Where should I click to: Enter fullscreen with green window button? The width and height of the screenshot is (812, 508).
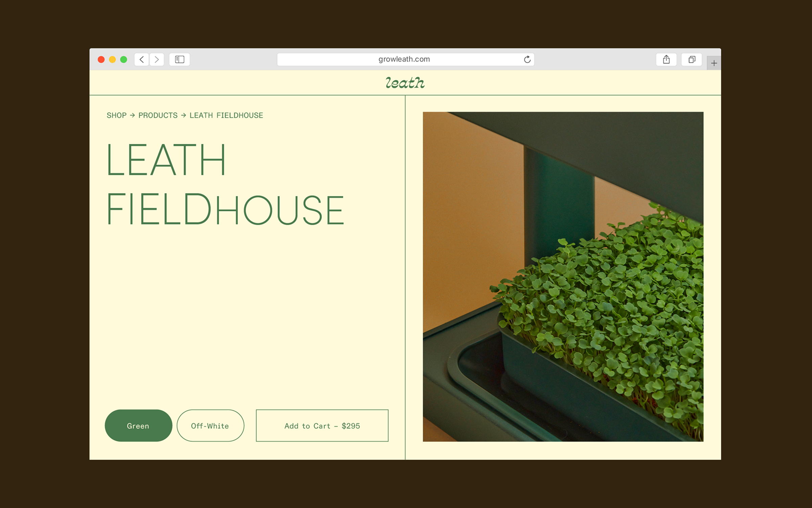tap(124, 60)
